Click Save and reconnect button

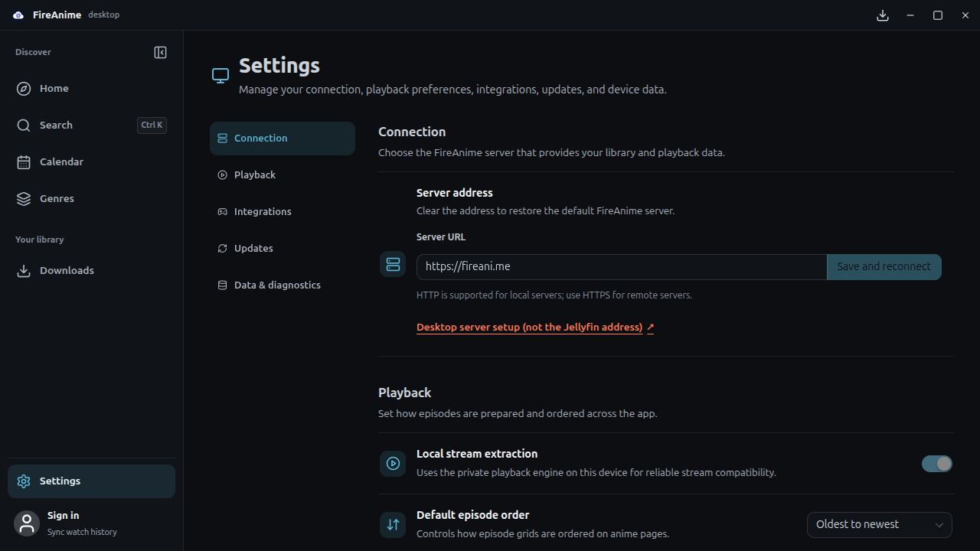[884, 267]
